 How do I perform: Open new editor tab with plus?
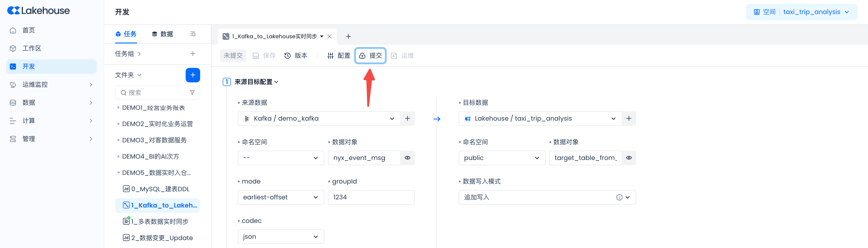(348, 36)
